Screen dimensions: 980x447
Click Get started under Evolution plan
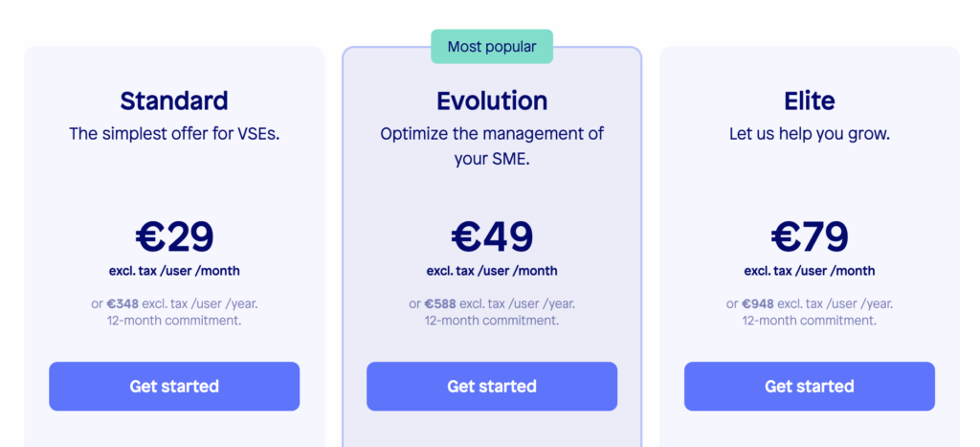point(492,387)
